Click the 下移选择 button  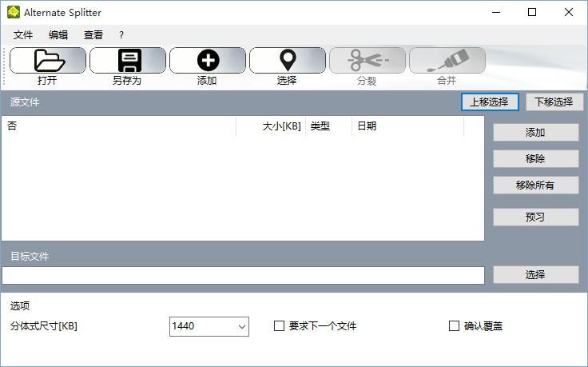554,102
